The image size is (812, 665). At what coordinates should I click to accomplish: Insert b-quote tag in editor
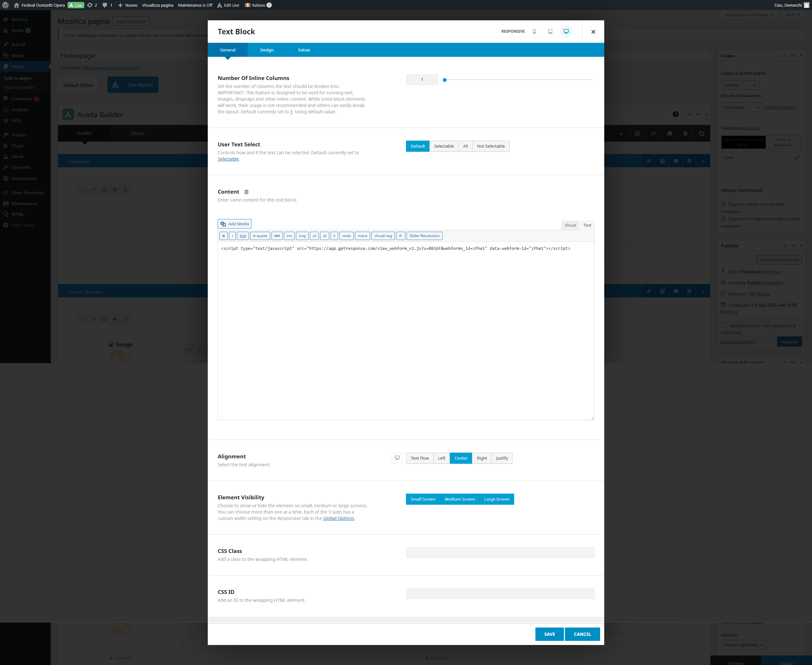[x=260, y=236]
